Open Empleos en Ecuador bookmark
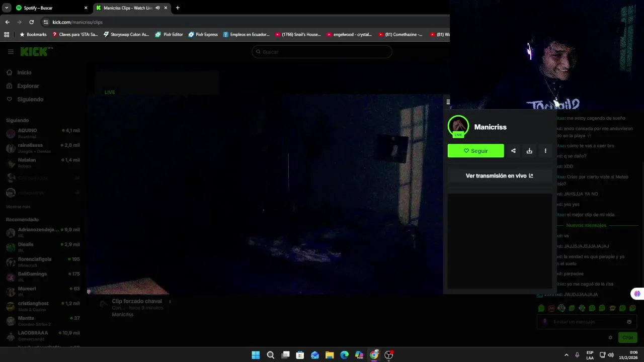This screenshot has height=362, width=644. [x=246, y=35]
